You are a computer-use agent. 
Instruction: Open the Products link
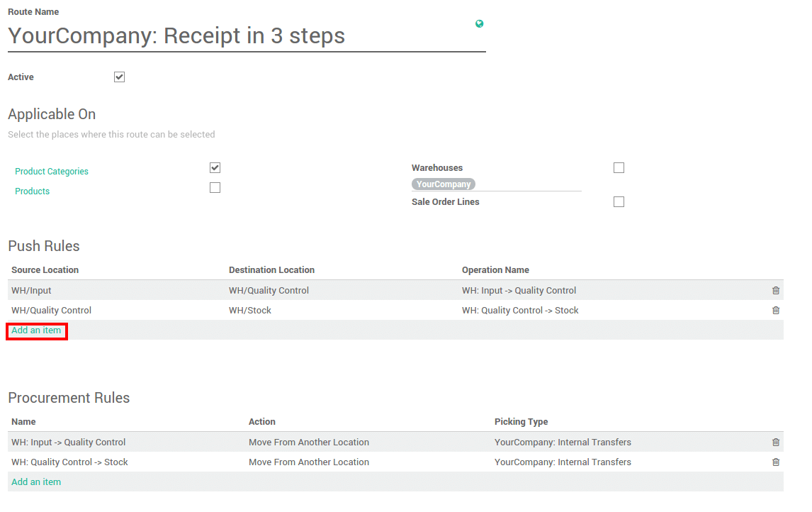tap(32, 191)
